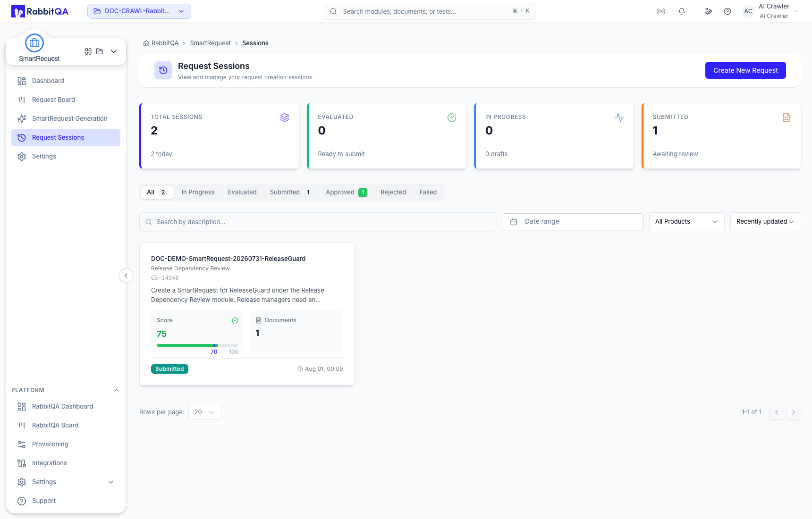Image resolution: width=812 pixels, height=519 pixels.
Task: Click the score passed check icon
Action: [235, 320]
